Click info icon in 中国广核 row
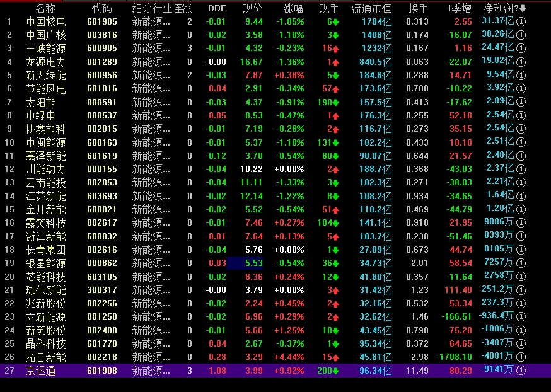 click(521, 35)
